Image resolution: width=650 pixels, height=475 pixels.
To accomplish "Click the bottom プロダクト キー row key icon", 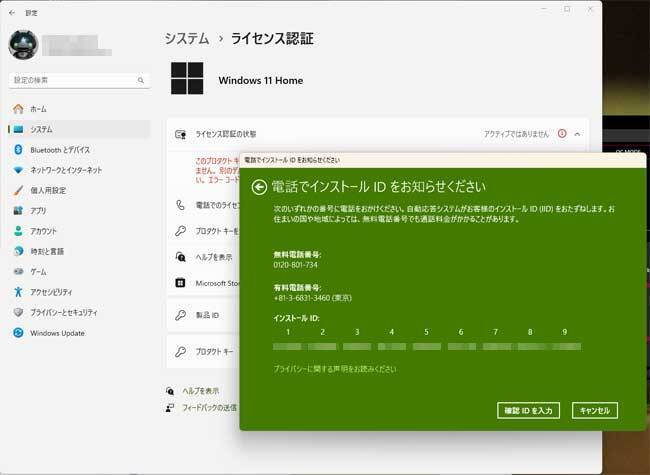I will [180, 351].
